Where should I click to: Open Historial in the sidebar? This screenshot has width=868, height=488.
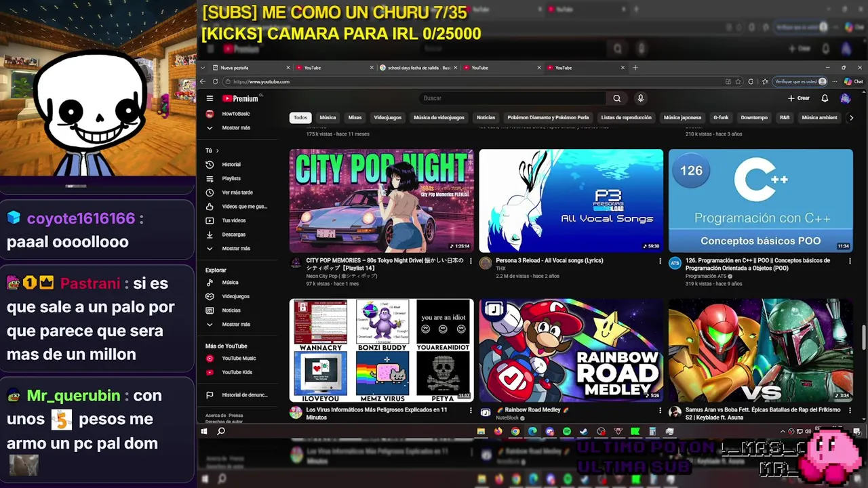tap(231, 165)
